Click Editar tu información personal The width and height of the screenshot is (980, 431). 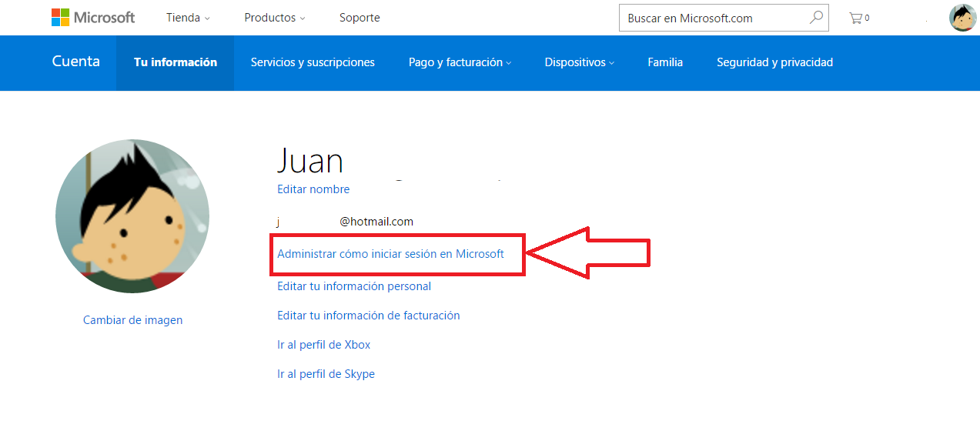pyautogui.click(x=354, y=286)
